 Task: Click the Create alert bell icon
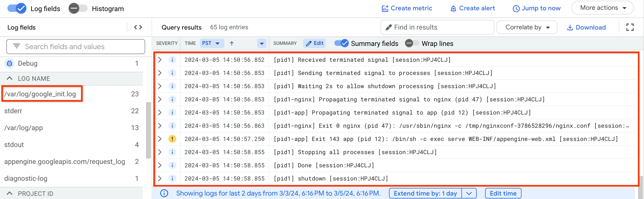pos(453,9)
